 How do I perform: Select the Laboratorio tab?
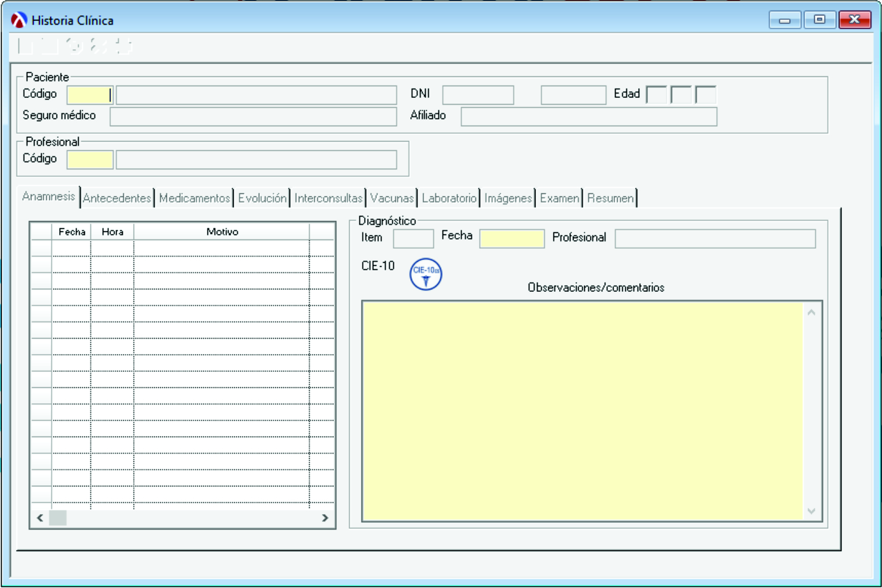(449, 198)
